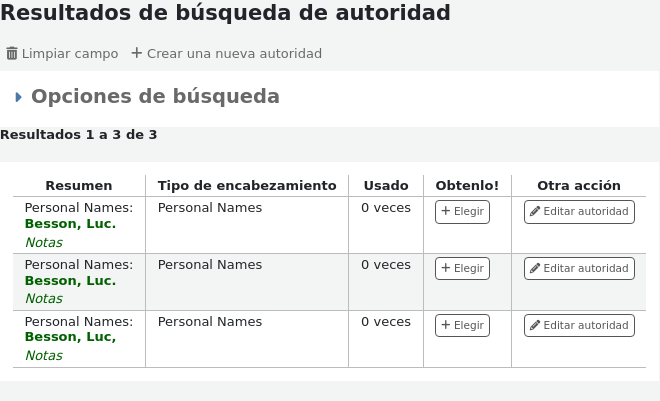Click the trash icon beside Limpiar campo

point(12,53)
